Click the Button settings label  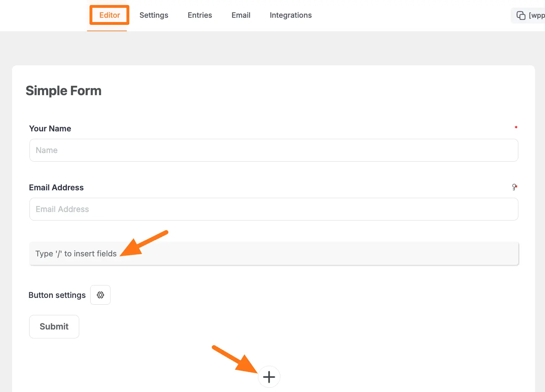(x=57, y=295)
